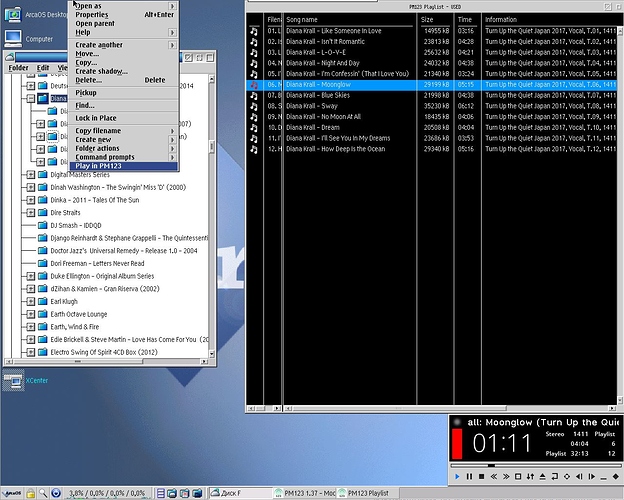The image size is (624, 500).
Task: Expand the Earl Klugh folder
Action: [31, 301]
